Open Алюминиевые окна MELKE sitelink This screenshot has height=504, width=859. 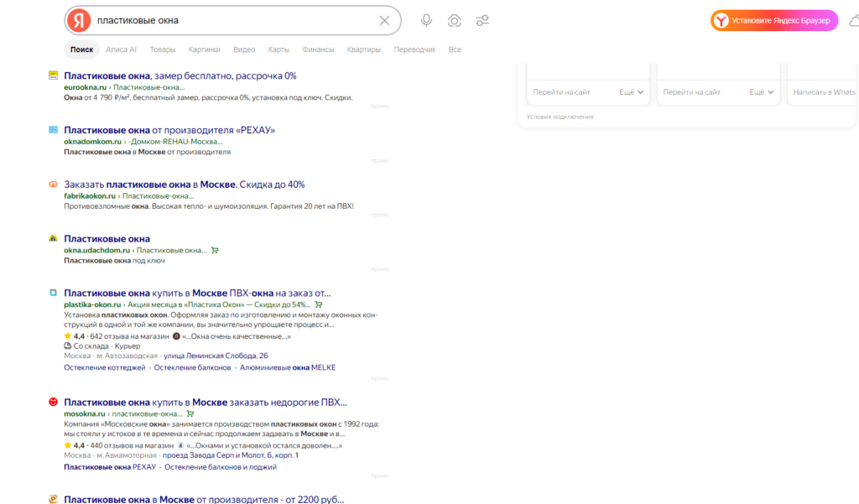[288, 367]
